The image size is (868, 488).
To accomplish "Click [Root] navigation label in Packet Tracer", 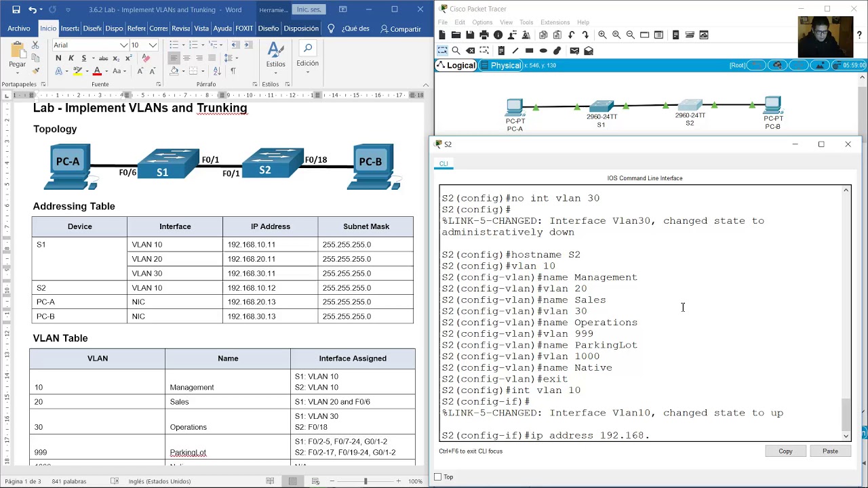I will pyautogui.click(x=737, y=65).
